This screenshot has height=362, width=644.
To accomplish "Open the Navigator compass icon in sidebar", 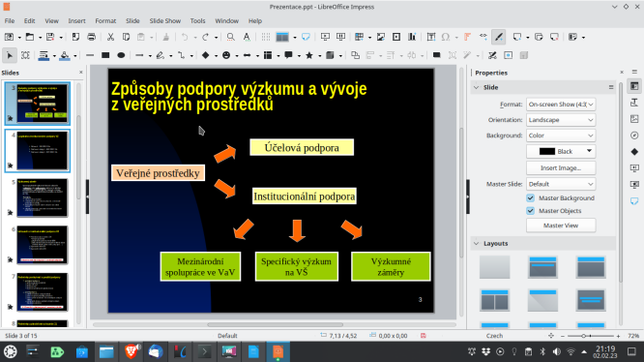I will 634,136.
